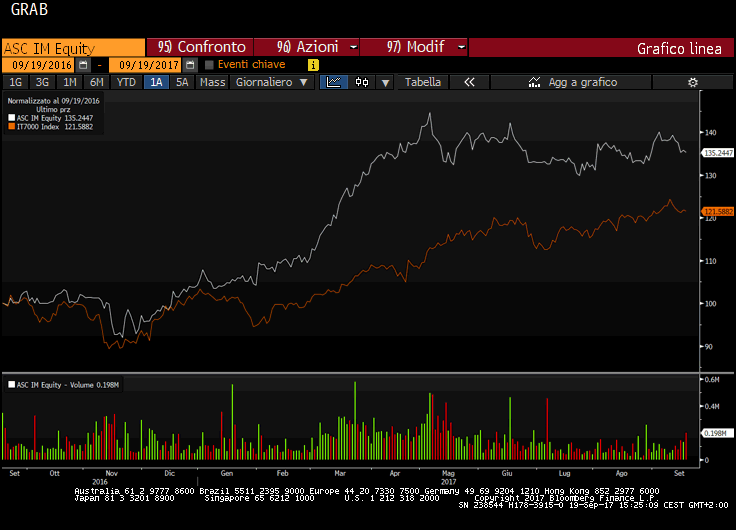This screenshot has height=530, width=736.
Task: Click the 0.198M volume axis label
Action: coord(718,433)
